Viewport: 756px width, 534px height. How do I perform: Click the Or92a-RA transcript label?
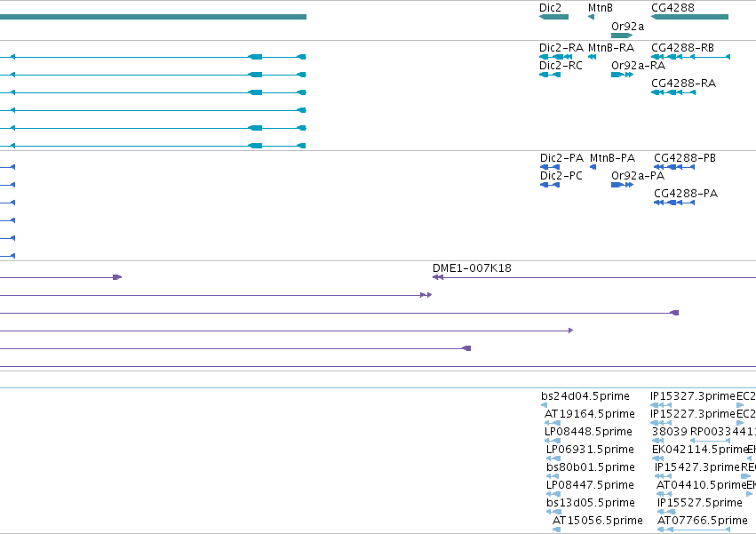tap(639, 66)
